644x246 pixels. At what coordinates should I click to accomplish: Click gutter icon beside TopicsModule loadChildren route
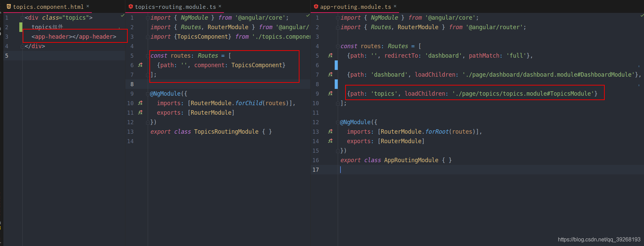[x=330, y=93]
